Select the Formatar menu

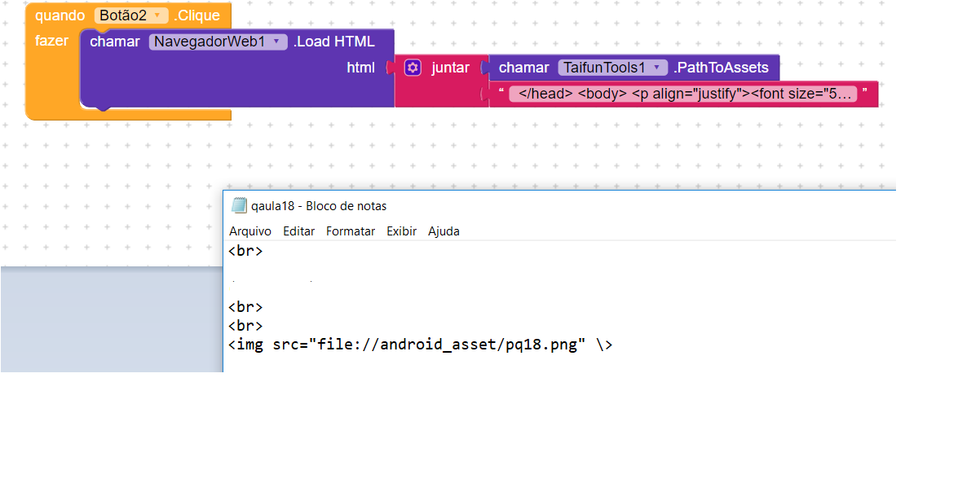[351, 231]
